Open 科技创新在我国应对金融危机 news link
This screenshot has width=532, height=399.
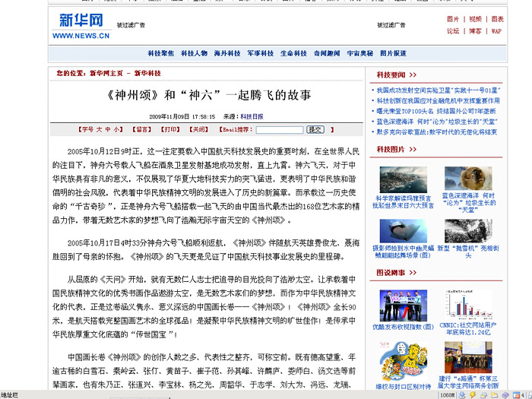coord(438,101)
